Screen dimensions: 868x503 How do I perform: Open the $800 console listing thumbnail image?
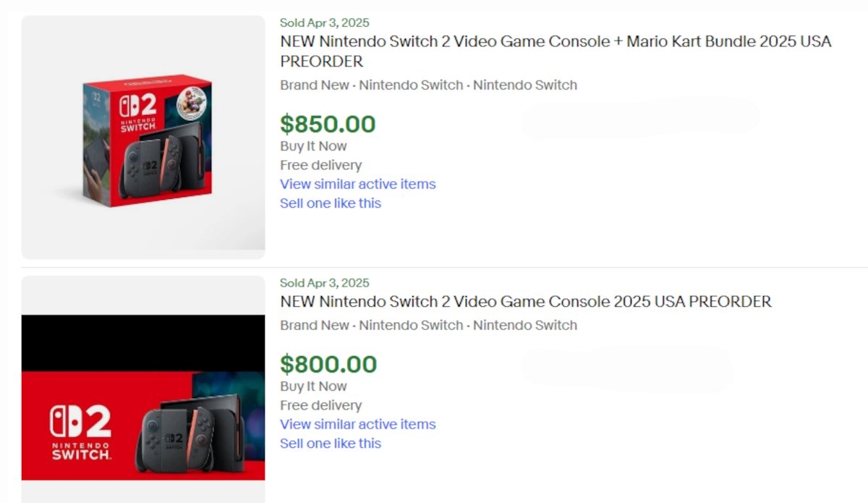[x=143, y=391]
